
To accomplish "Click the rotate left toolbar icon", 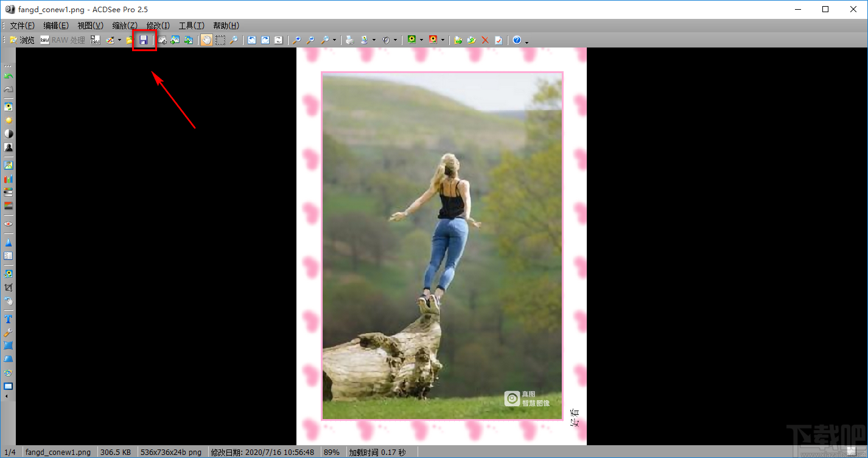I will point(252,40).
